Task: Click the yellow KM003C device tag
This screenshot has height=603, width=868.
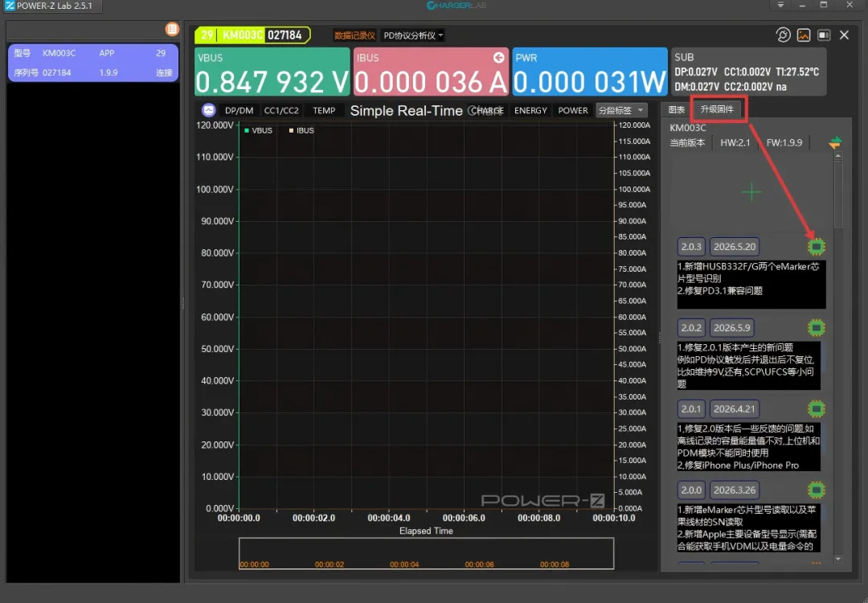Action: (x=243, y=35)
